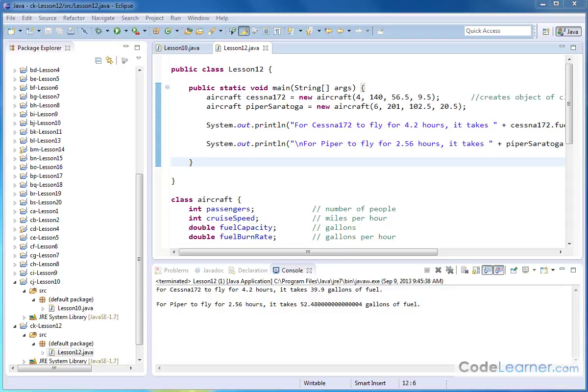Select the Java perspective button
588x392 pixels.
pyautogui.click(x=568, y=31)
